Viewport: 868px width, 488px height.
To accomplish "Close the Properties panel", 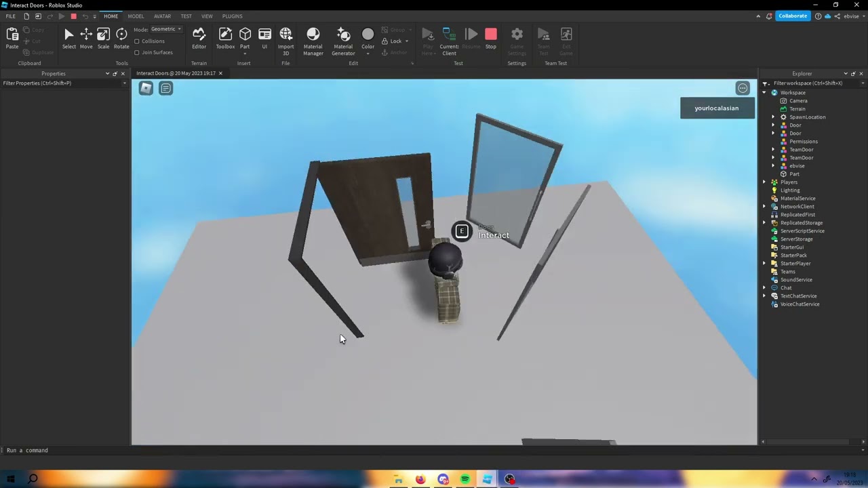I will click(x=123, y=73).
